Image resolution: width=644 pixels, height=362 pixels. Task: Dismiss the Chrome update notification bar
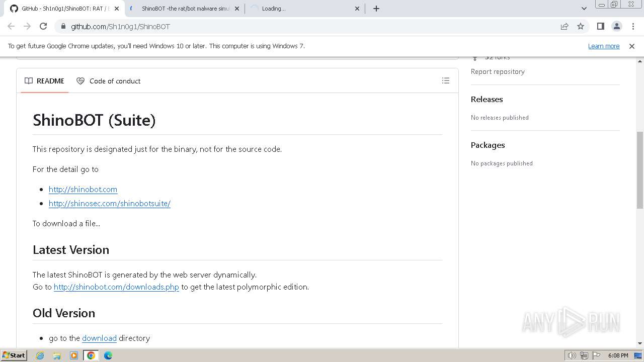[x=632, y=46]
